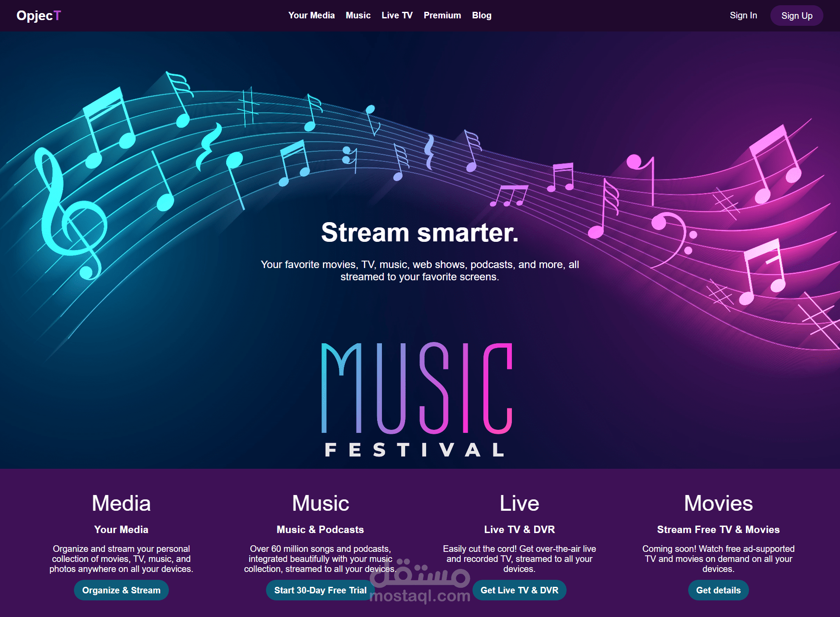Click the OpjecT logo
This screenshot has width=840, height=617.
click(x=38, y=16)
